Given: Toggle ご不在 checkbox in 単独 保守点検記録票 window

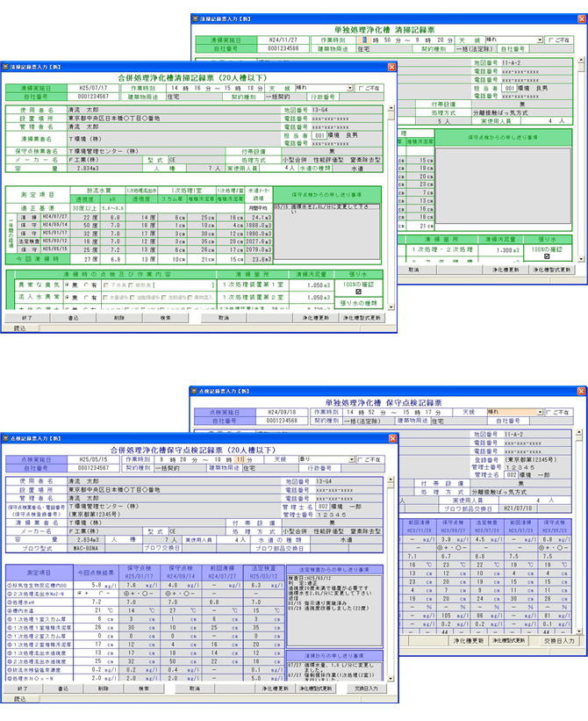Looking at the screenshot, I should pyautogui.click(x=549, y=413).
